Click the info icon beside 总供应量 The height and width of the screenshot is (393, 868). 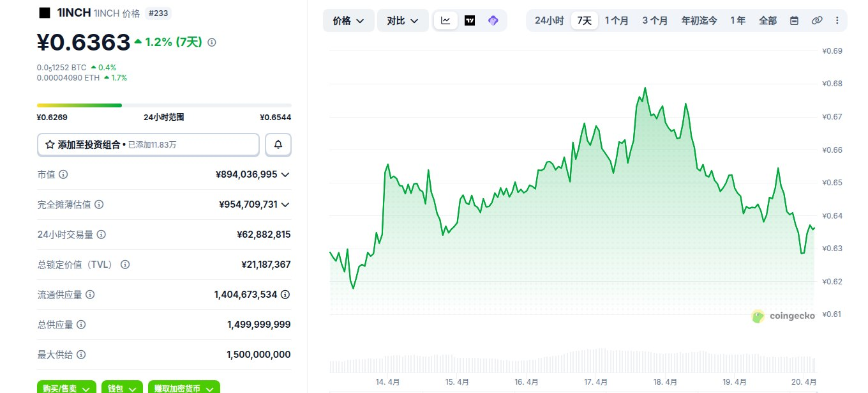81,325
